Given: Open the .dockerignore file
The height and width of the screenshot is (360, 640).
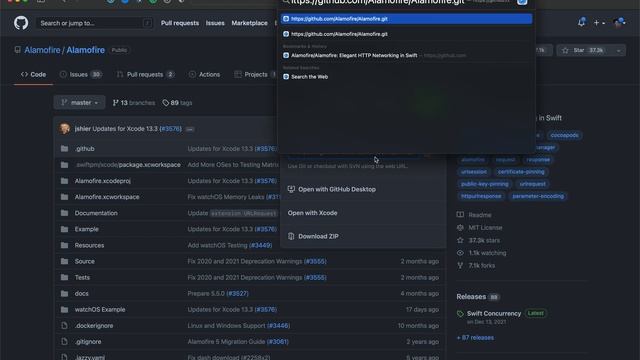Looking at the screenshot, I should [94, 326].
